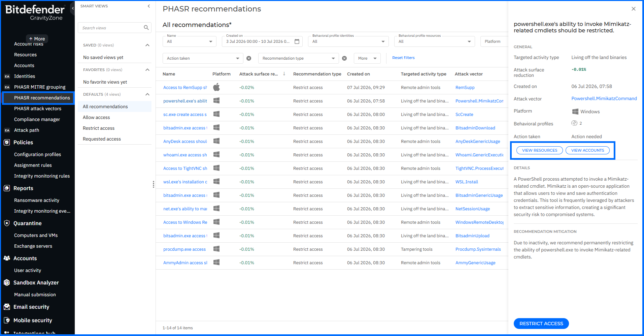Collapse the main navigation sidebar arrow
This screenshot has height=336, width=644.
pos(72,8)
